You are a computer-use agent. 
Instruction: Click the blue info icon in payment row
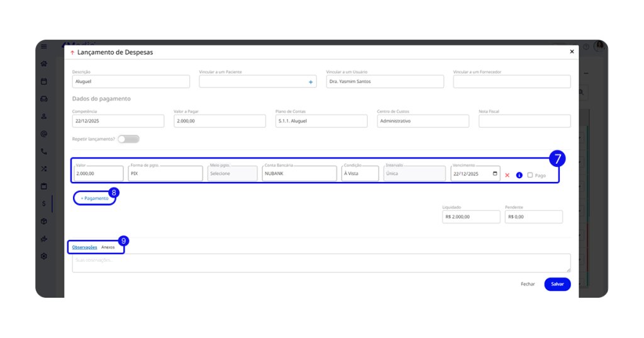coord(519,175)
